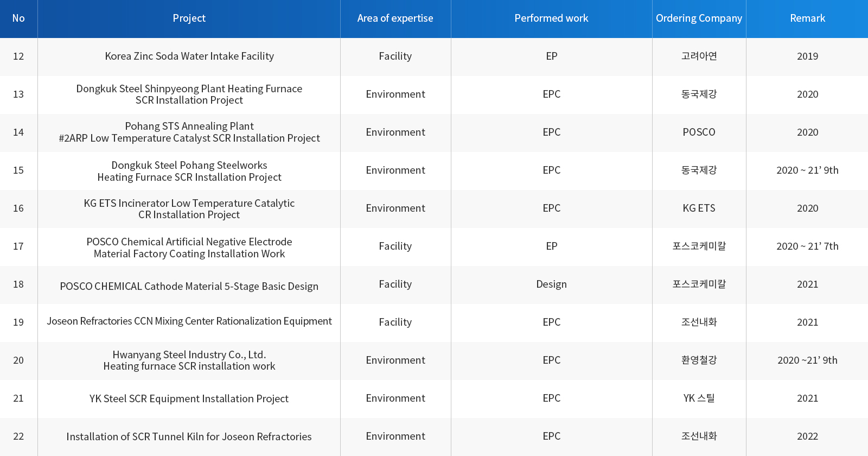Click the Remark column header
Screen dimensions: 868x456
[x=807, y=18]
